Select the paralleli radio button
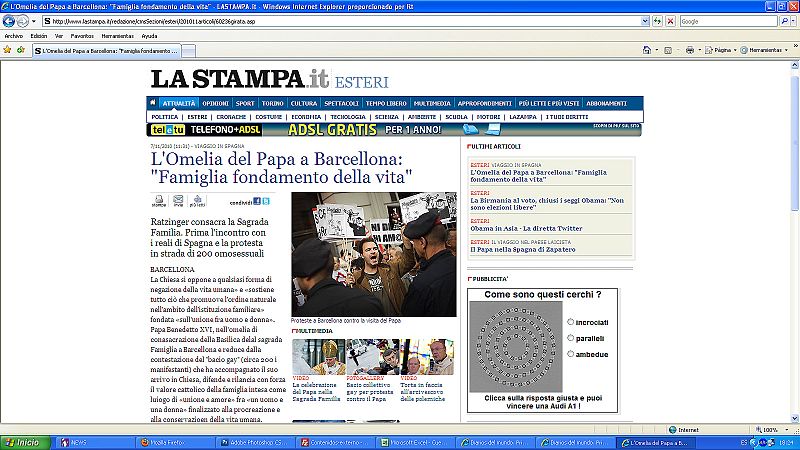The width and height of the screenshot is (800, 450). click(570, 338)
